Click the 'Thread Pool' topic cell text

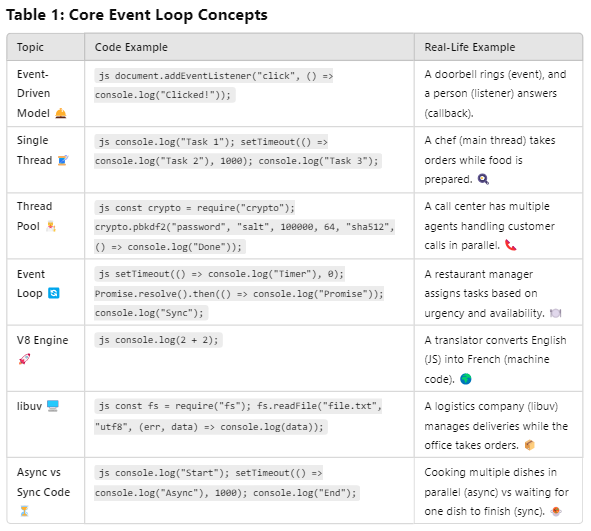pos(34,216)
